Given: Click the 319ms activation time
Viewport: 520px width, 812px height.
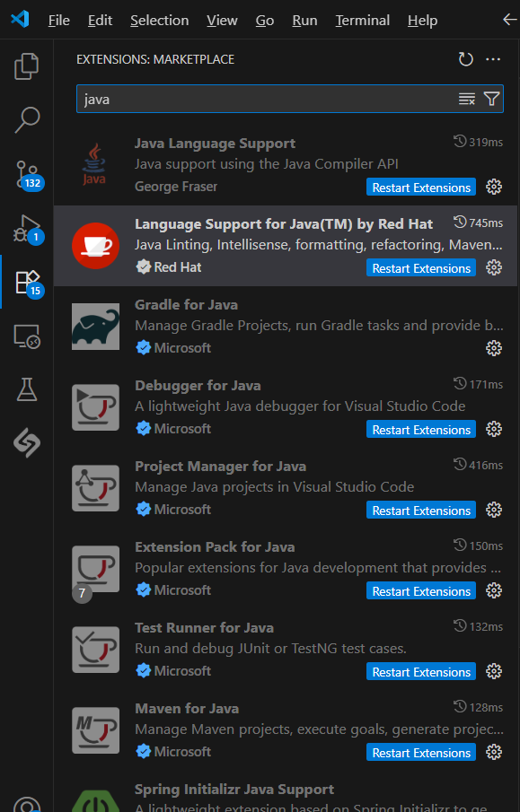Looking at the screenshot, I should (x=478, y=142).
